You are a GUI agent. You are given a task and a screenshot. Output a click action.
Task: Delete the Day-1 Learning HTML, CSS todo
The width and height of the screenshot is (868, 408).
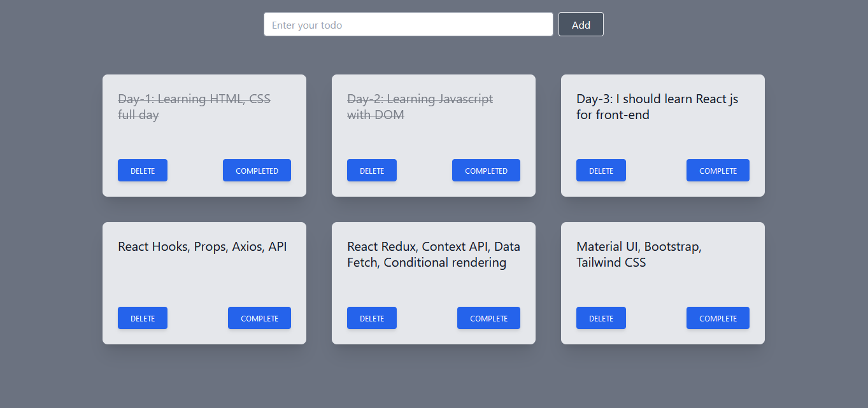(x=143, y=171)
